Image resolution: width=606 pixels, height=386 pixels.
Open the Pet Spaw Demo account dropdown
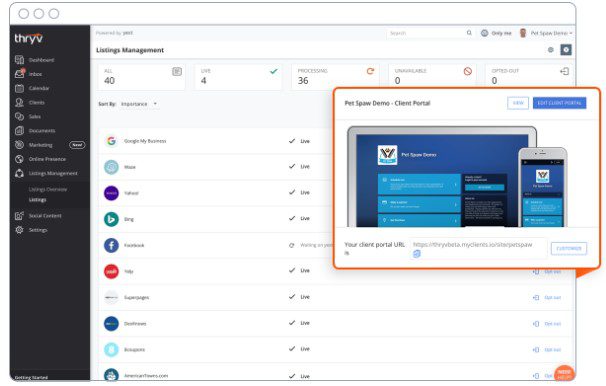coord(552,33)
